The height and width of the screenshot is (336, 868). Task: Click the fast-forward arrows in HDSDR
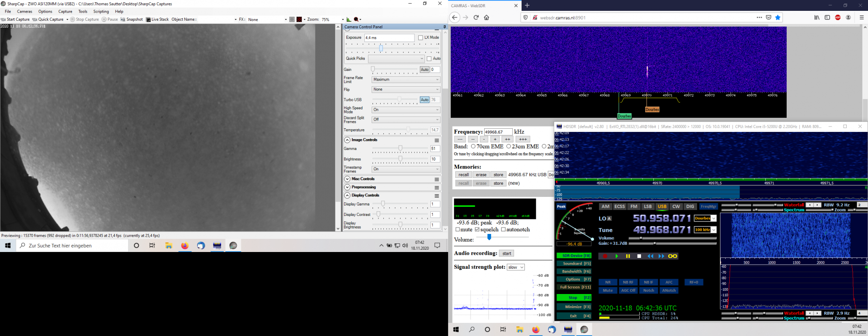click(661, 256)
